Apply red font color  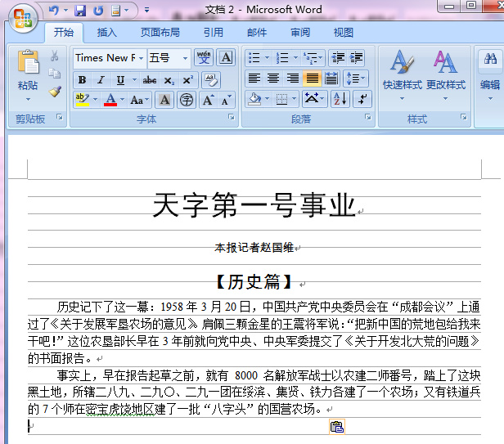[x=110, y=100]
